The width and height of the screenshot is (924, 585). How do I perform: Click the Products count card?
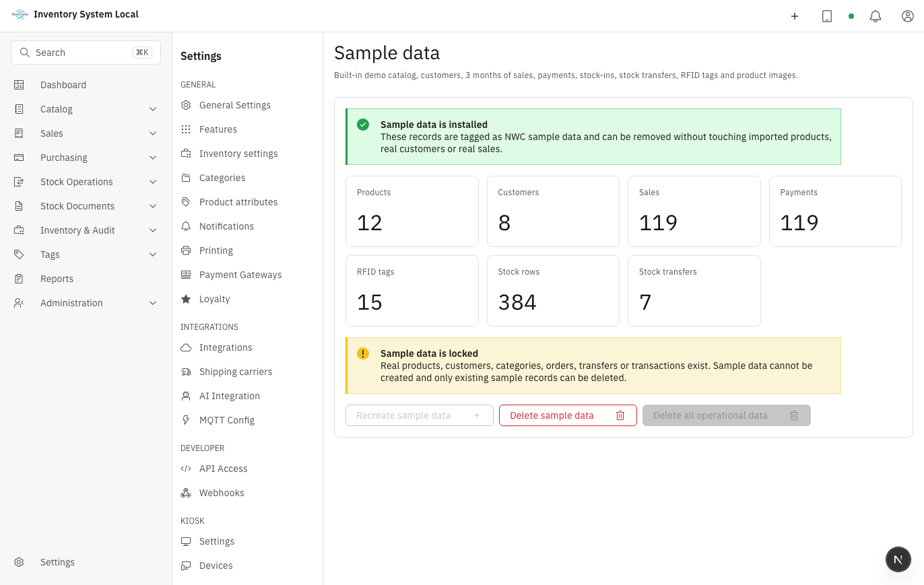coord(412,211)
